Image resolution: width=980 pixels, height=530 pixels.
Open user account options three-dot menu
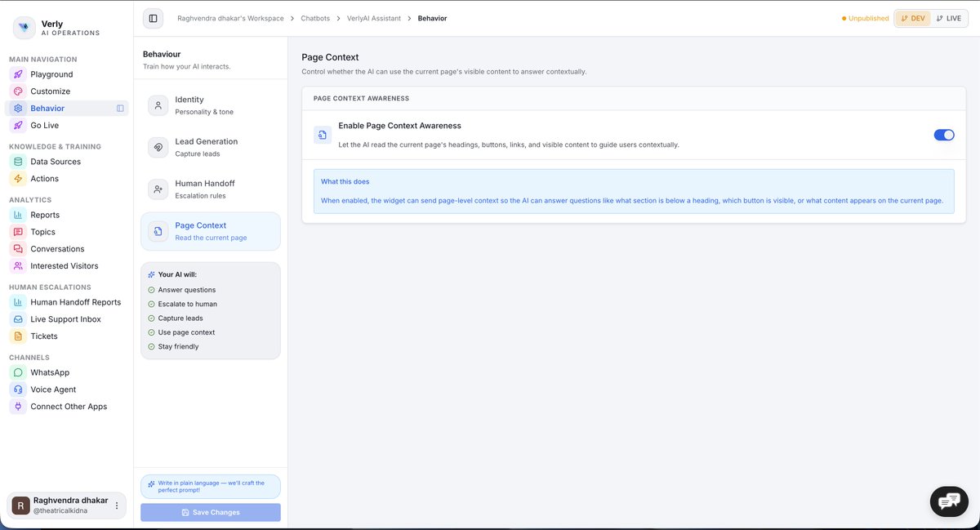point(117,506)
